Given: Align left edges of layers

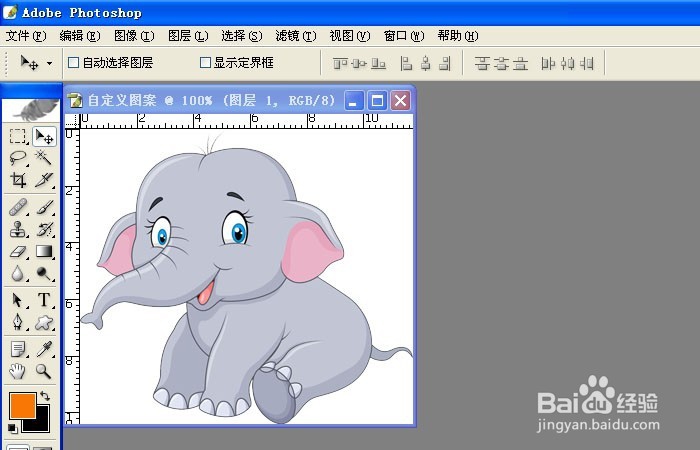Looking at the screenshot, I should click(x=406, y=64).
